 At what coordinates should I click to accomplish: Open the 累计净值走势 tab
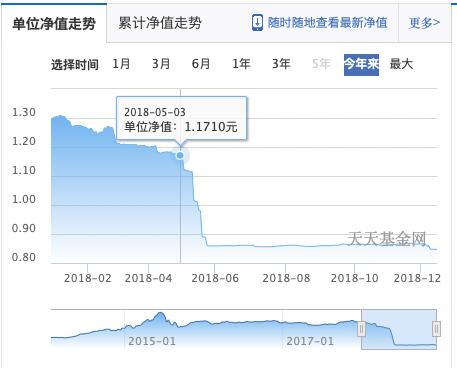(160, 23)
